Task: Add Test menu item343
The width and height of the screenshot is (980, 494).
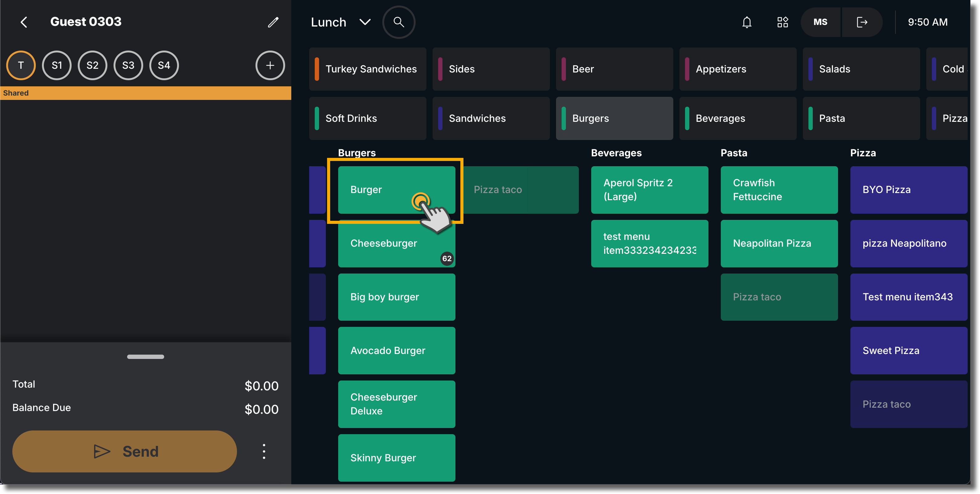Action: (x=909, y=297)
